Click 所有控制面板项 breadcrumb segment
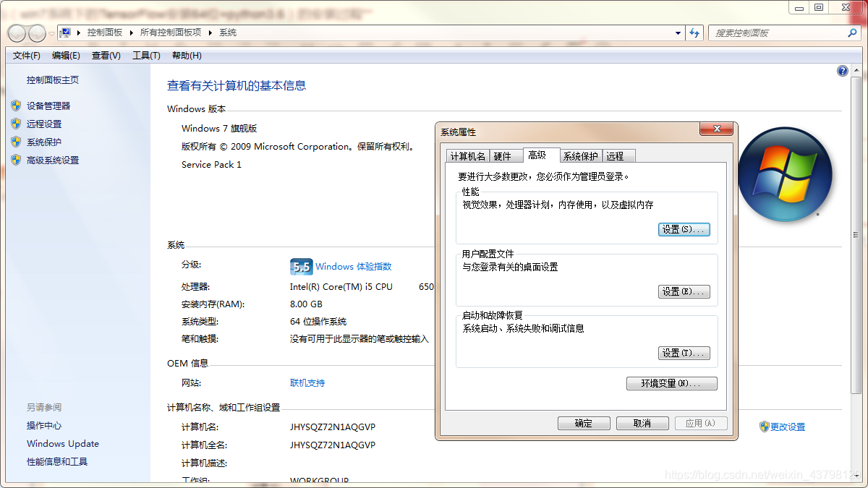 170,33
